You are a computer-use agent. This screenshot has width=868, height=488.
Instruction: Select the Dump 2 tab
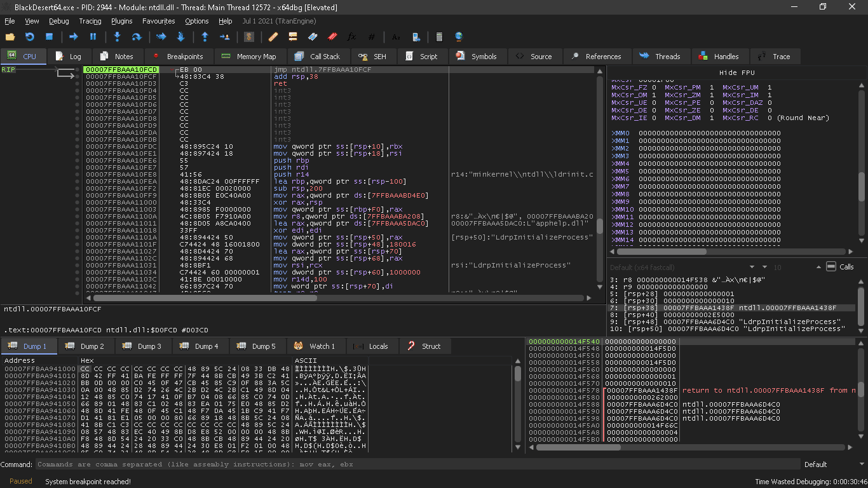click(86, 346)
